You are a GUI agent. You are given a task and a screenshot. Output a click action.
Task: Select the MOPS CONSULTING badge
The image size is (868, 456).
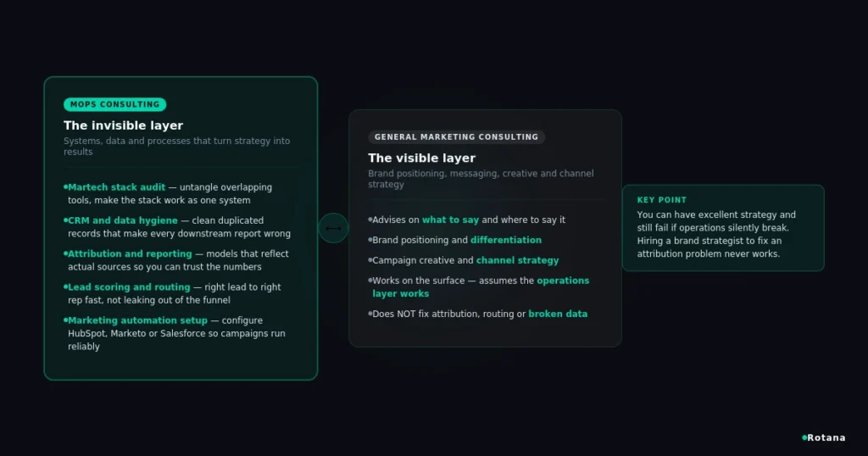click(114, 104)
